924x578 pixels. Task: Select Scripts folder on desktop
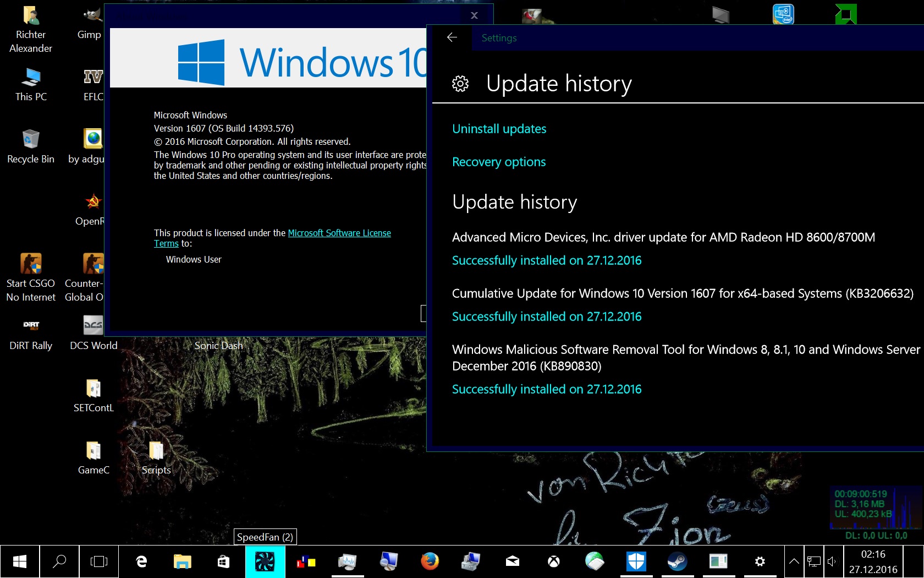click(156, 457)
